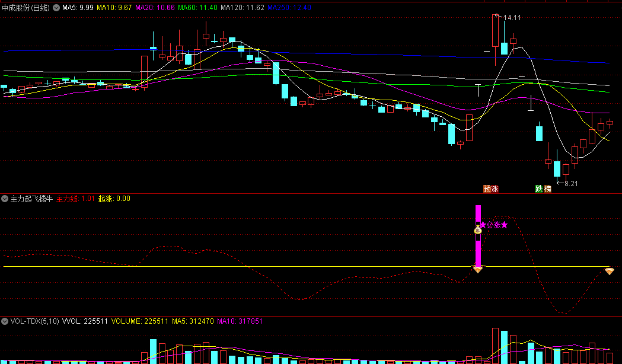Click the 预涨 signal tag
Image resolution: width=622 pixels, height=364 pixels.
491,189
